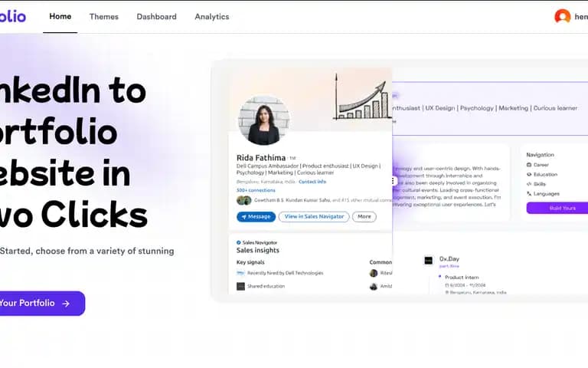
Task: Click the arrow icon on the Portfolio button
Action: coord(66,304)
